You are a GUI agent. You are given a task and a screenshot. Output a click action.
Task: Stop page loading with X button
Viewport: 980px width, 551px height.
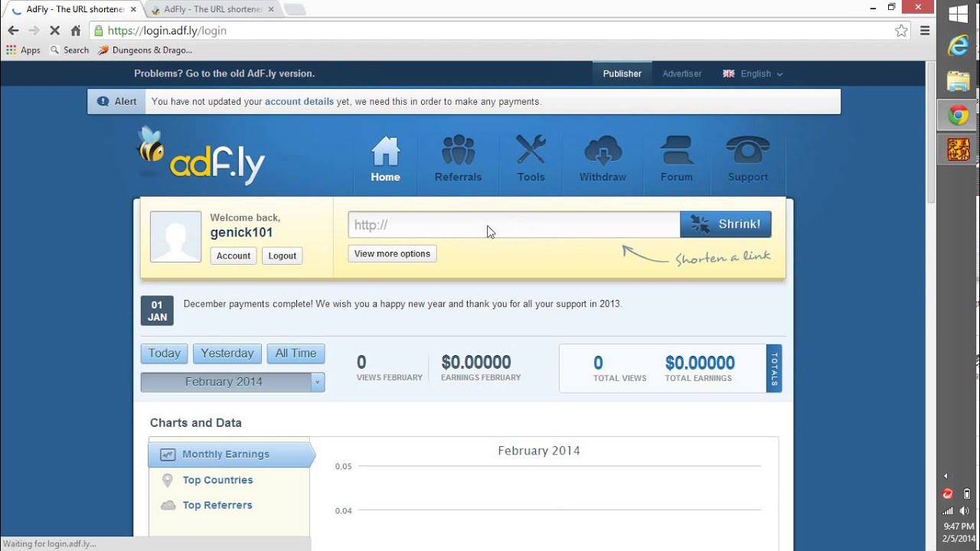click(54, 31)
